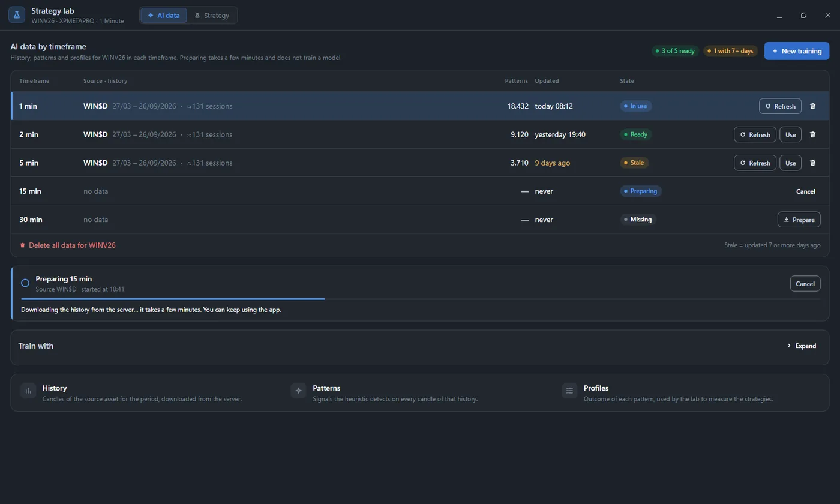
Task: Start a New training
Action: (797, 51)
